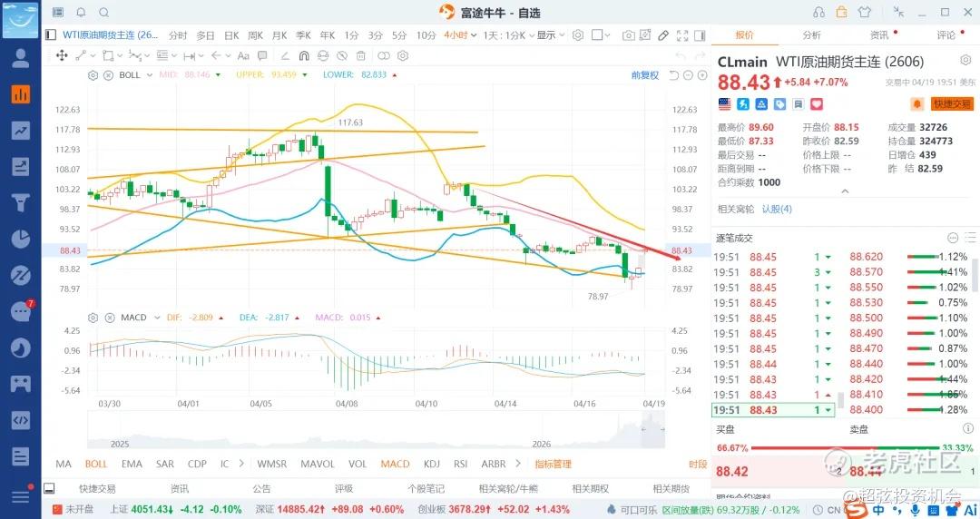Screen dimensions: 980x519
Task: Collapse the quote details chevron
Action: tap(845, 191)
